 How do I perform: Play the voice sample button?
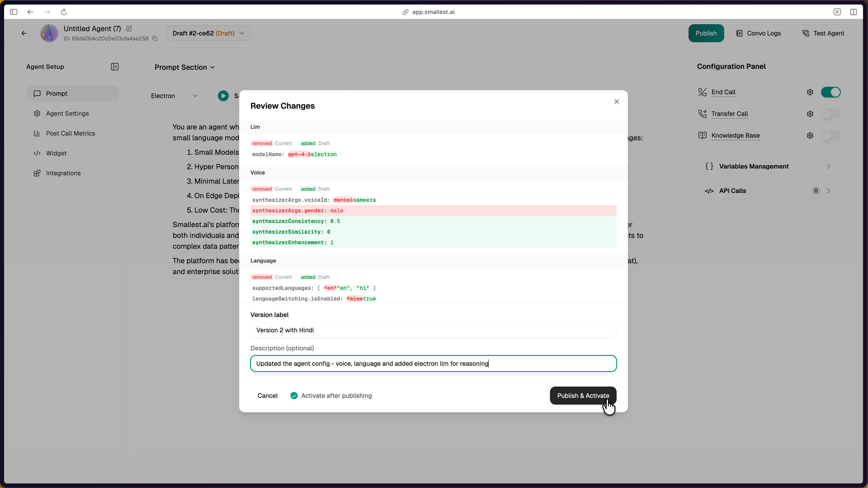223,96
